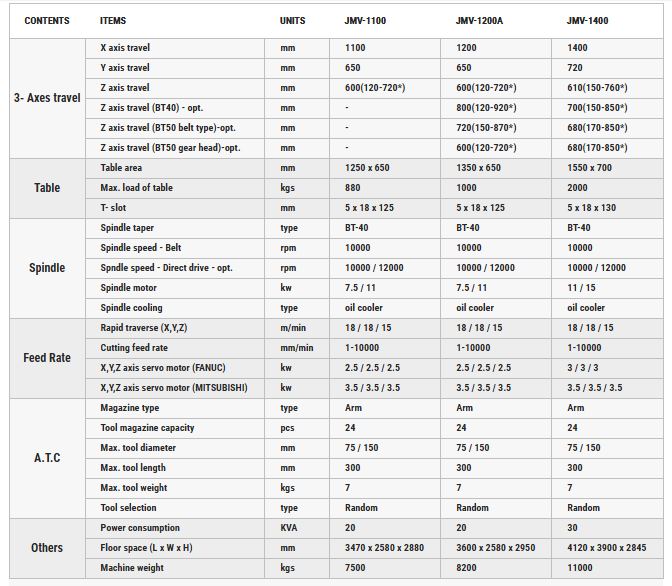Select the UNITS header cell

(x=292, y=21)
